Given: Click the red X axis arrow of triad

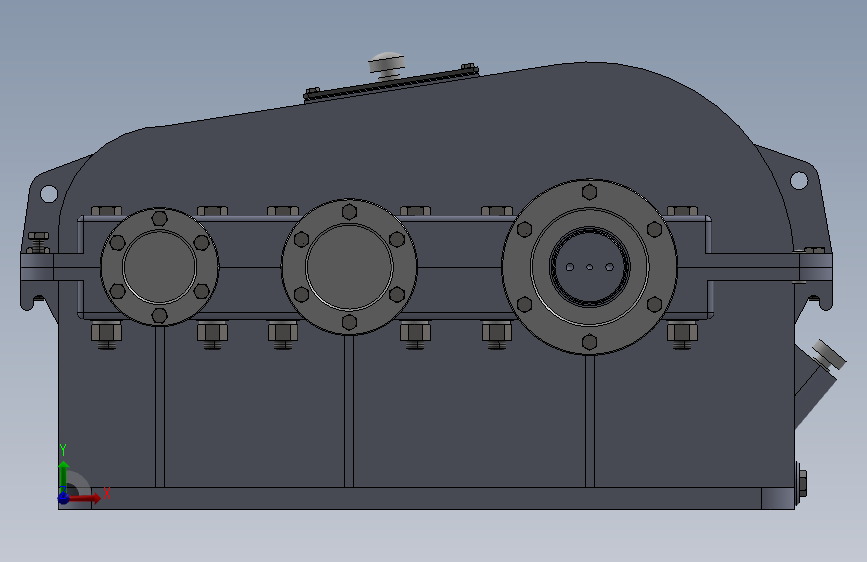Looking at the screenshot, I should [85, 498].
